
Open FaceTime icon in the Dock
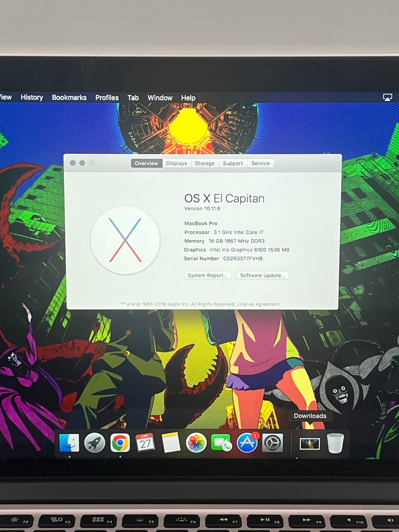221,443
